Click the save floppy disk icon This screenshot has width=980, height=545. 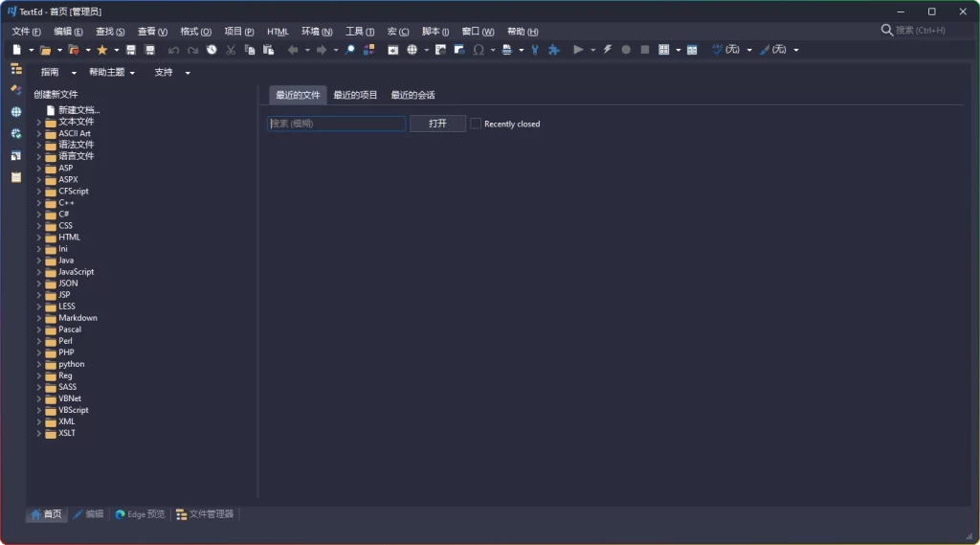[131, 50]
